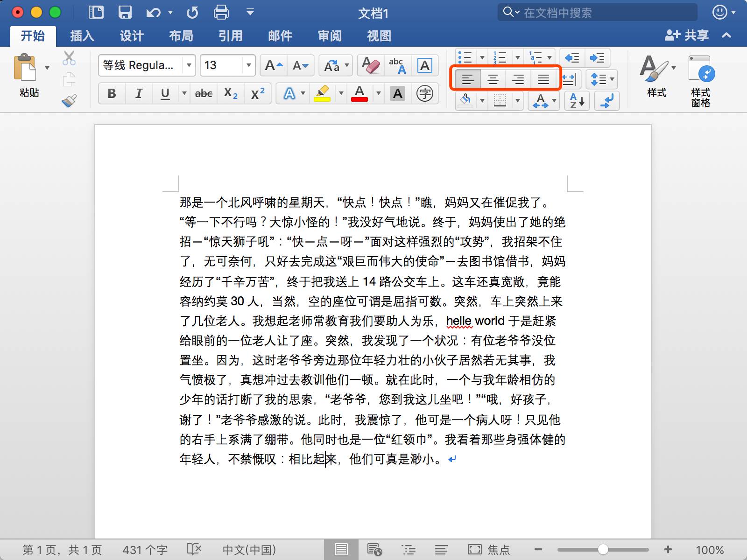747x560 pixels.
Task: Click the red font color swatch
Action: coord(359,94)
